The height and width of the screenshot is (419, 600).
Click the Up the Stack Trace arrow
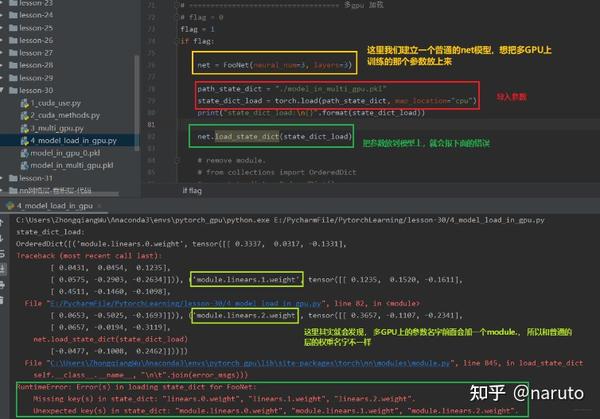(2, 223)
